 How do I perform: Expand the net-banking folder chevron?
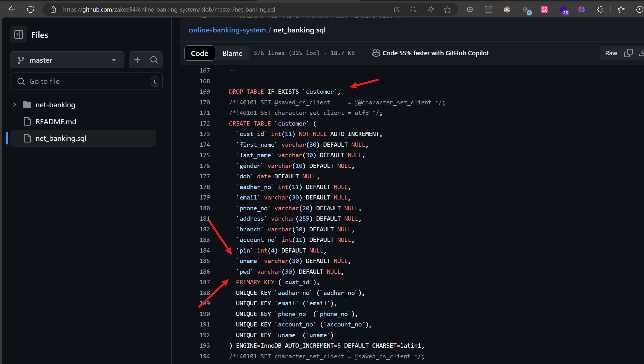[x=14, y=105]
